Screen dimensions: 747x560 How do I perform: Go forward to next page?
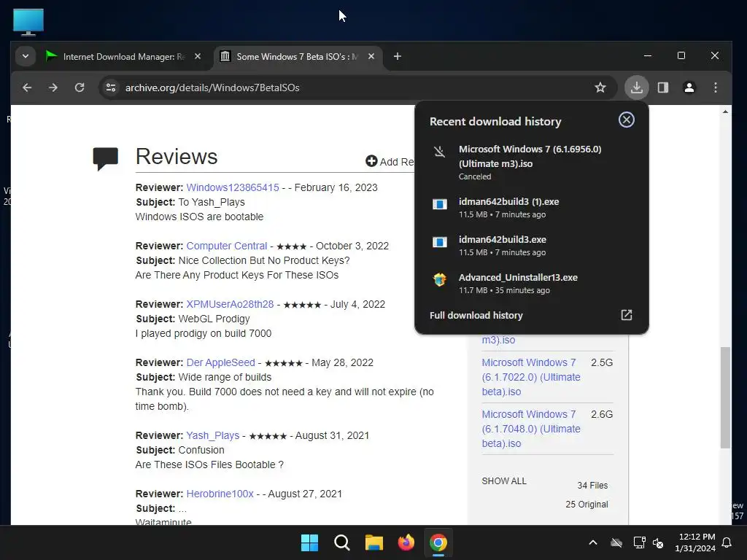pos(53,87)
